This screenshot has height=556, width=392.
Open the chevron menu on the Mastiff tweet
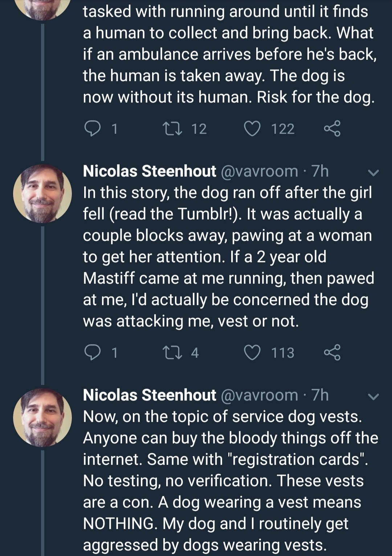pos(373,173)
